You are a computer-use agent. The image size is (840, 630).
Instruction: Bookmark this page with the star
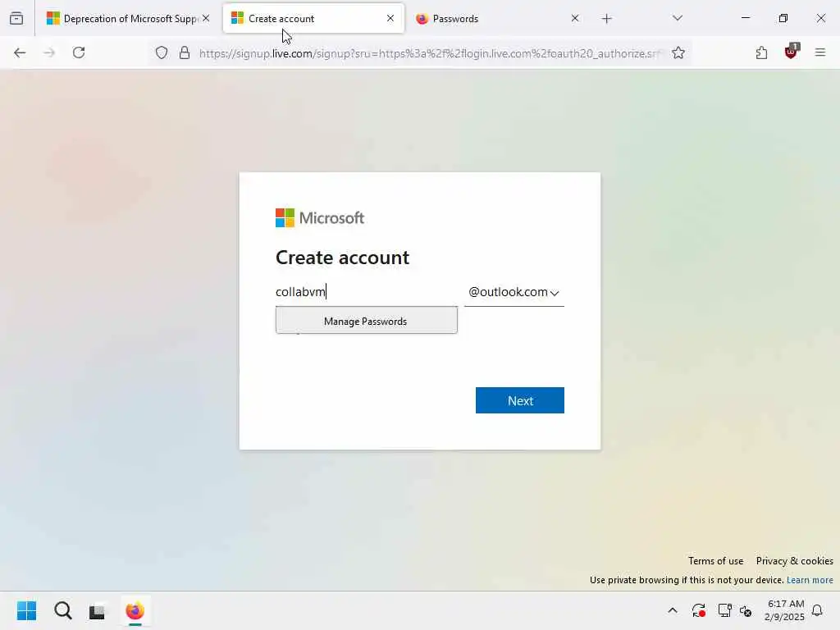tap(678, 52)
